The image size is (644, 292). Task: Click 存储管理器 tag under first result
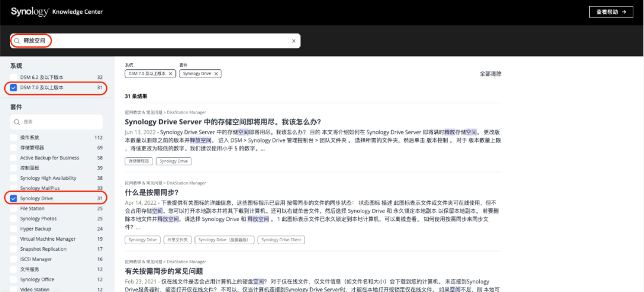coord(138,161)
